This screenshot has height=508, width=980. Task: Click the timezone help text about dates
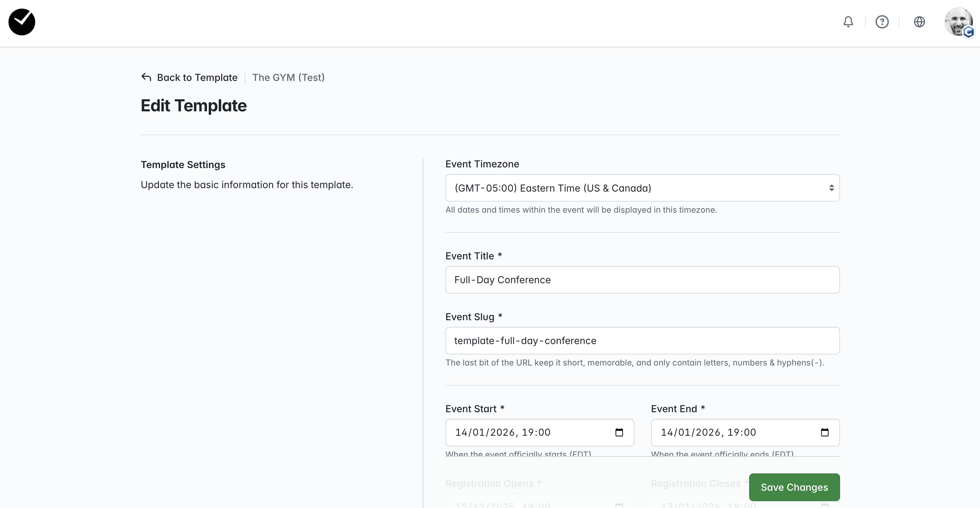coord(581,210)
